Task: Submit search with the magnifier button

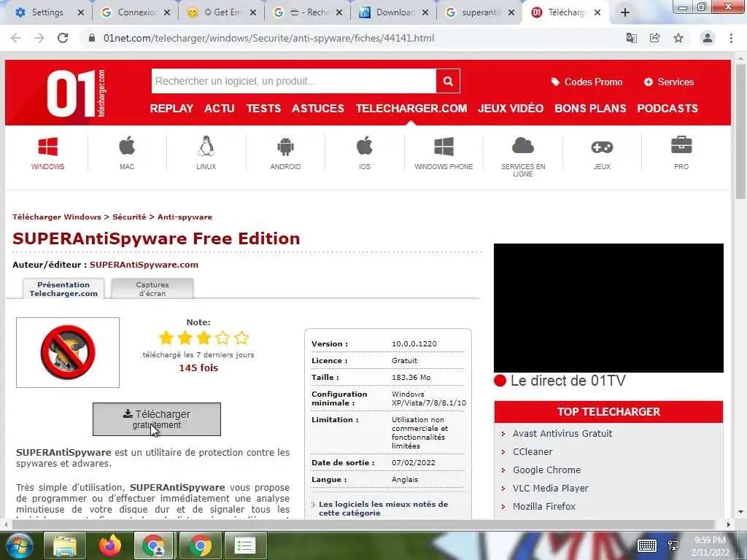Action: (x=448, y=81)
